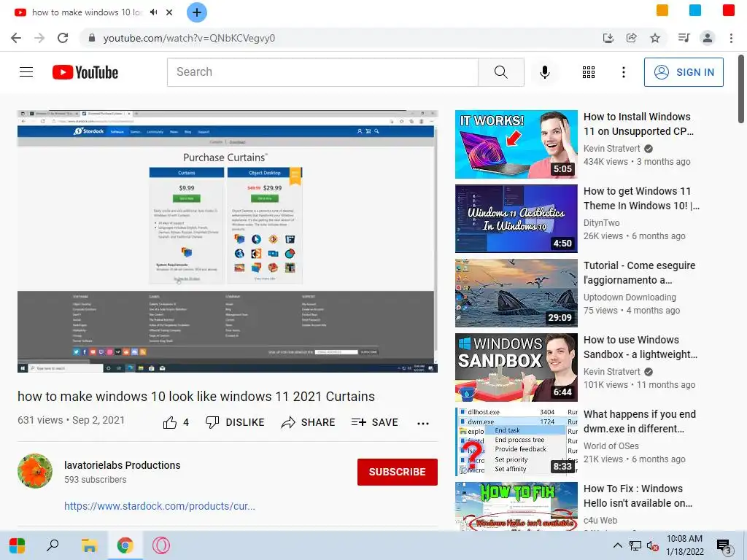747x560 pixels.
Task: View site information lock icon
Action: (92, 38)
